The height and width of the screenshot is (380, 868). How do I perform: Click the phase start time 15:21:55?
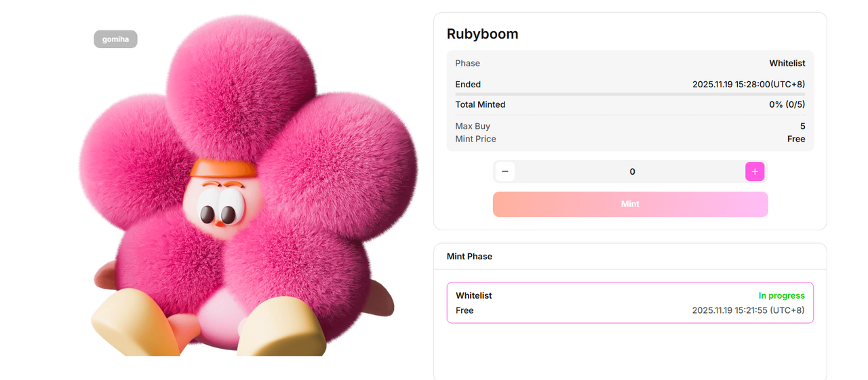coord(748,310)
